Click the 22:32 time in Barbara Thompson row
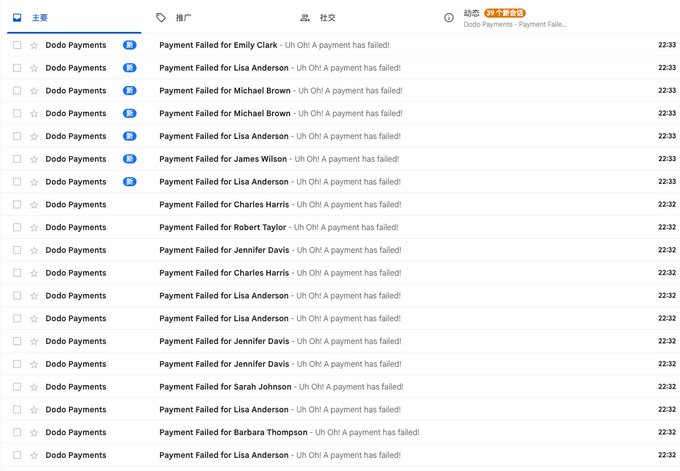Image resolution: width=680 pixels, height=471 pixels. click(667, 432)
